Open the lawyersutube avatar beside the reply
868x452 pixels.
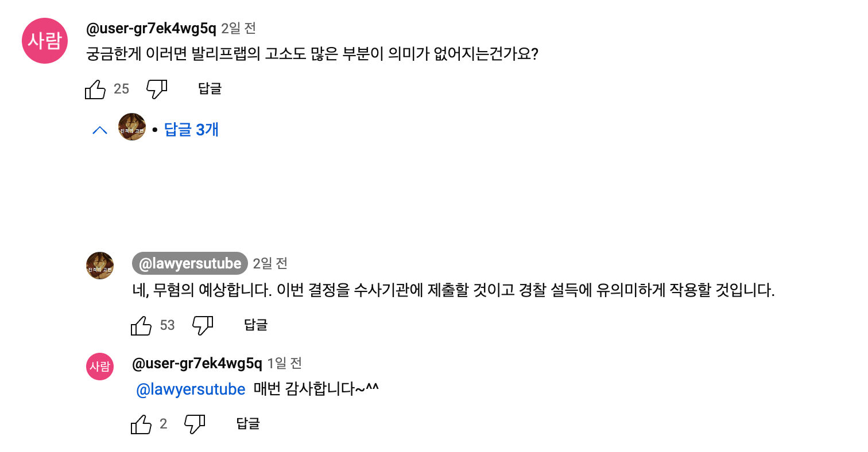click(100, 266)
